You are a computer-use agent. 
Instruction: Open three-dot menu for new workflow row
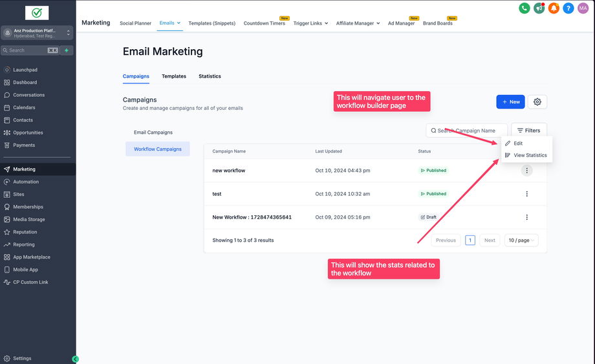click(526, 171)
